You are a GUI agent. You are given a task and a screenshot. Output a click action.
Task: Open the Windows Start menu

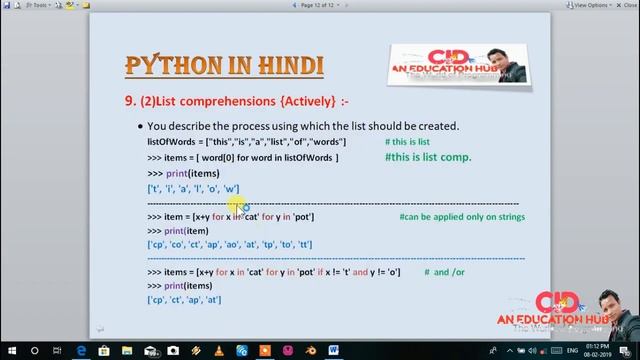pyautogui.click(x=12, y=351)
